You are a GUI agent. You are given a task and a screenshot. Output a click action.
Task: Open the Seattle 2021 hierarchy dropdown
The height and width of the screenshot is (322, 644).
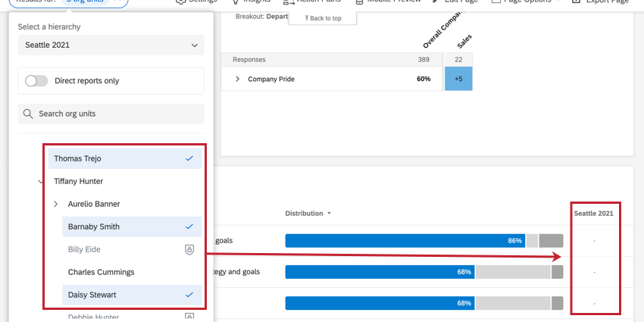[111, 45]
